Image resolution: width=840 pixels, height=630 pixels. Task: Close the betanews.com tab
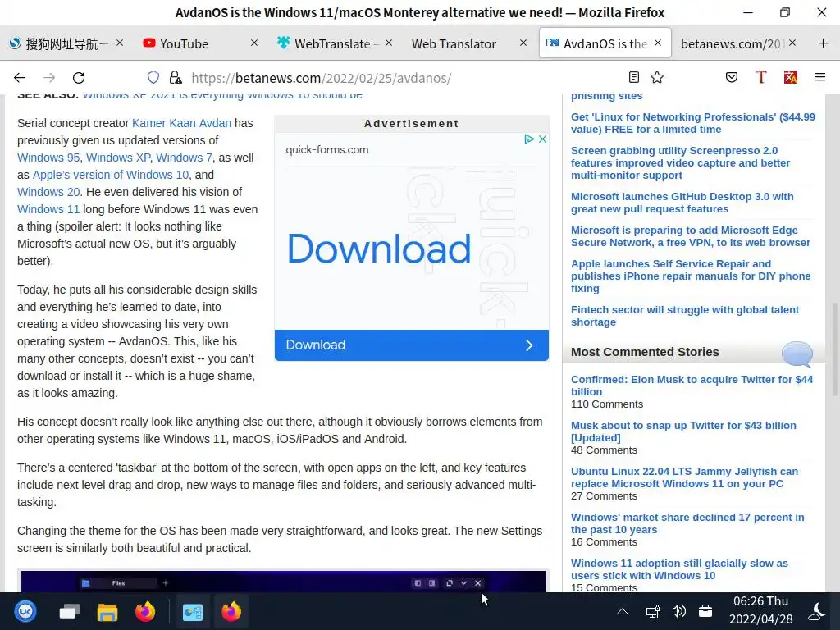coord(792,43)
